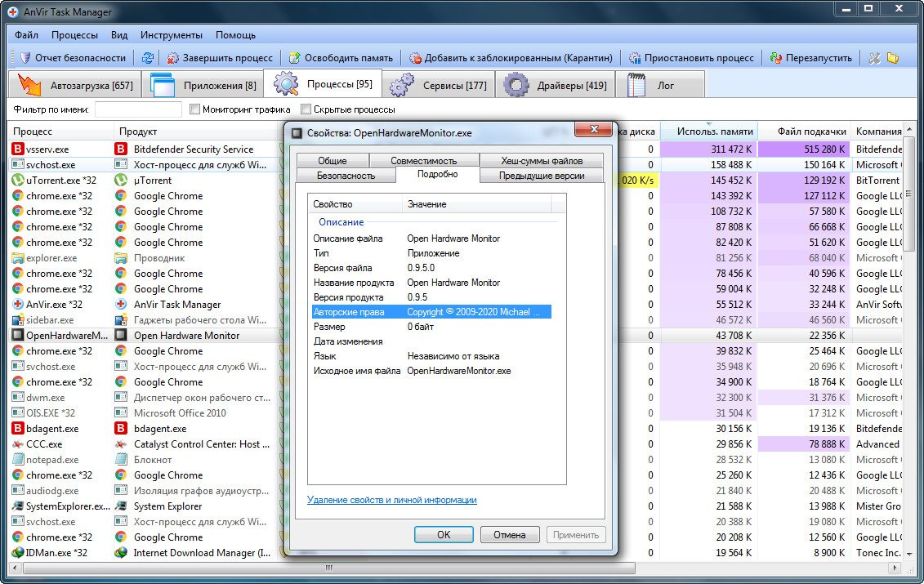Click the Описание group header
This screenshot has height=584, width=924.
pos(341,222)
